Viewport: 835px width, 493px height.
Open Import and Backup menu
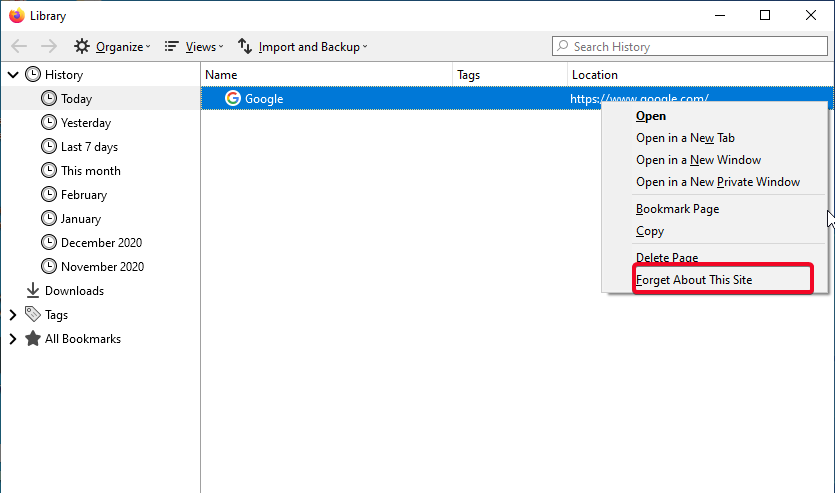click(x=303, y=47)
